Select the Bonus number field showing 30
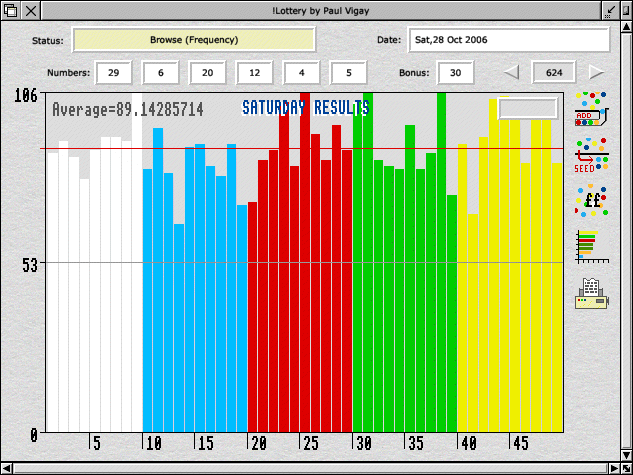 pyautogui.click(x=455, y=72)
